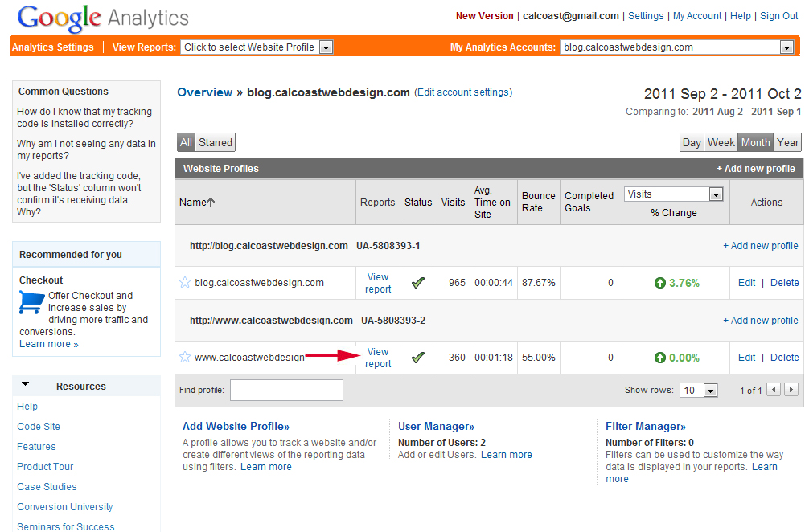Collapse the Resources section
Viewport: 809px width, 532px height.
point(25,385)
